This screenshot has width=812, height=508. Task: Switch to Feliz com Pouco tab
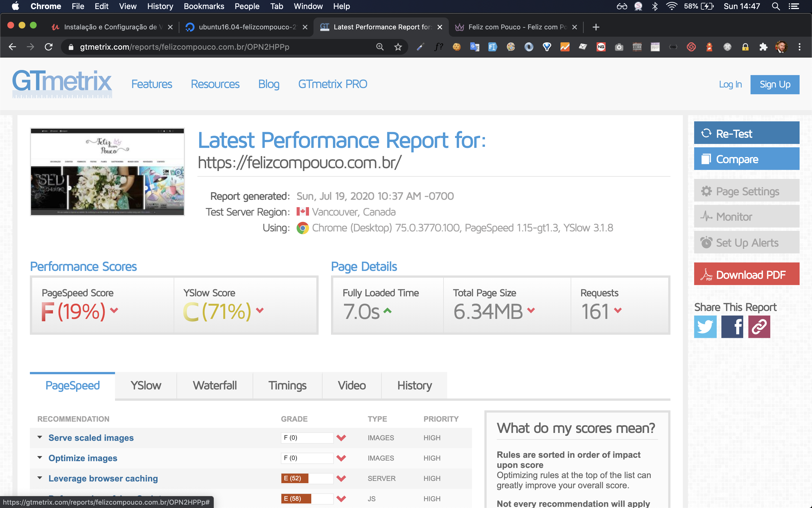(515, 27)
